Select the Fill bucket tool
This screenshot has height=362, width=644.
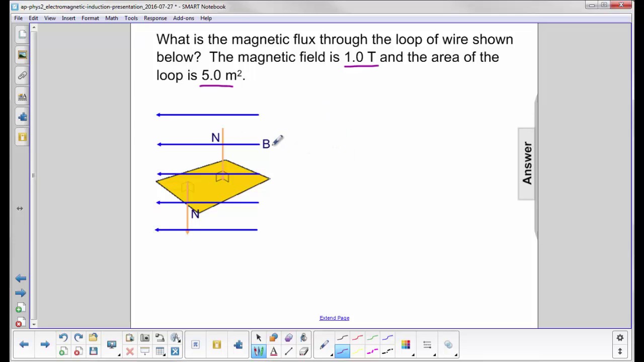(x=304, y=337)
